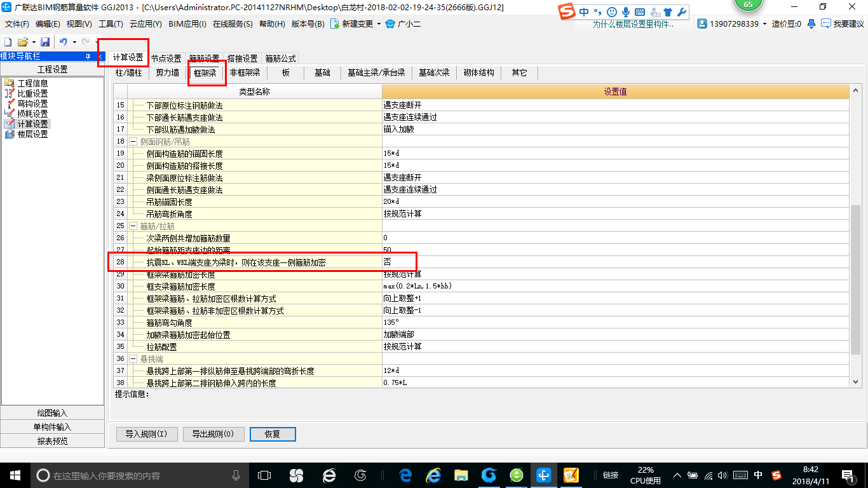Switch to the GGJ2013 taskbar app
The height and width of the screenshot is (488, 868).
[544, 475]
